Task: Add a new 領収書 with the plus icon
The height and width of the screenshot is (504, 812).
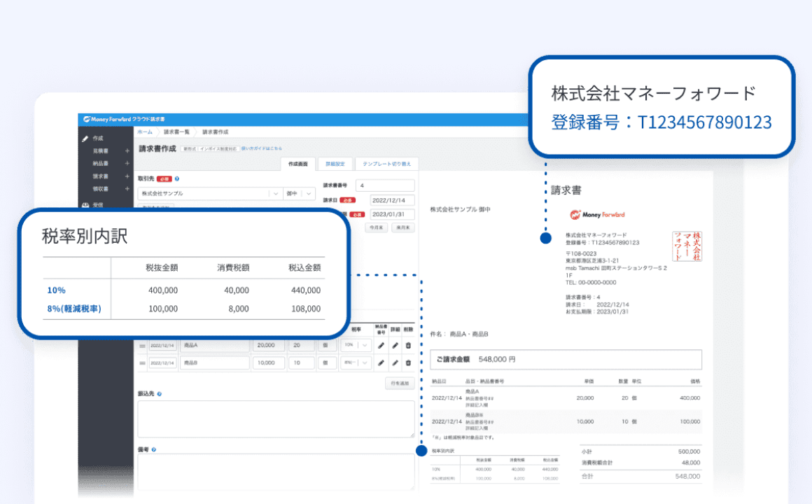Action: click(127, 189)
